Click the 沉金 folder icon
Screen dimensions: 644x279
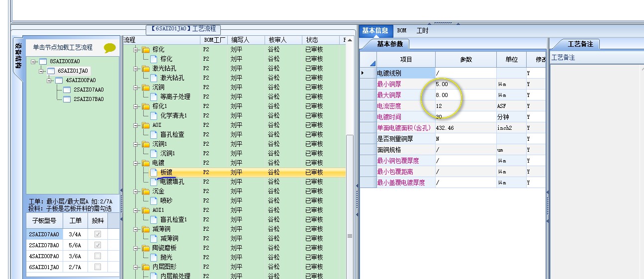[x=146, y=191]
